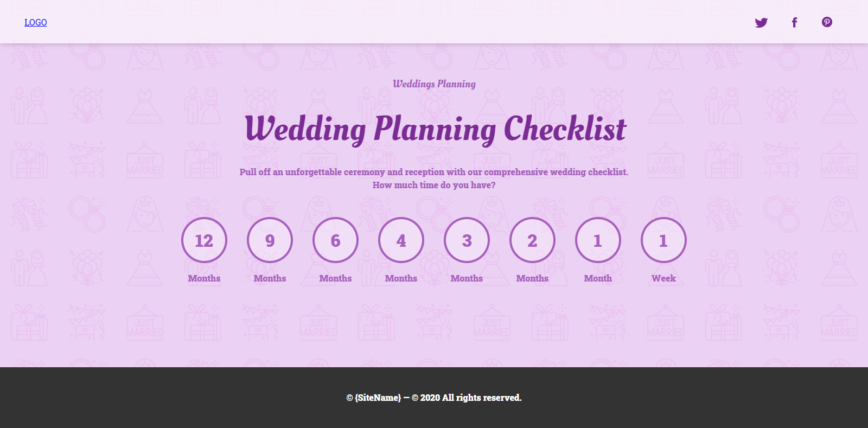Click the SiteName placeholder in the footer
The width and height of the screenshot is (868, 428).
coord(377,398)
